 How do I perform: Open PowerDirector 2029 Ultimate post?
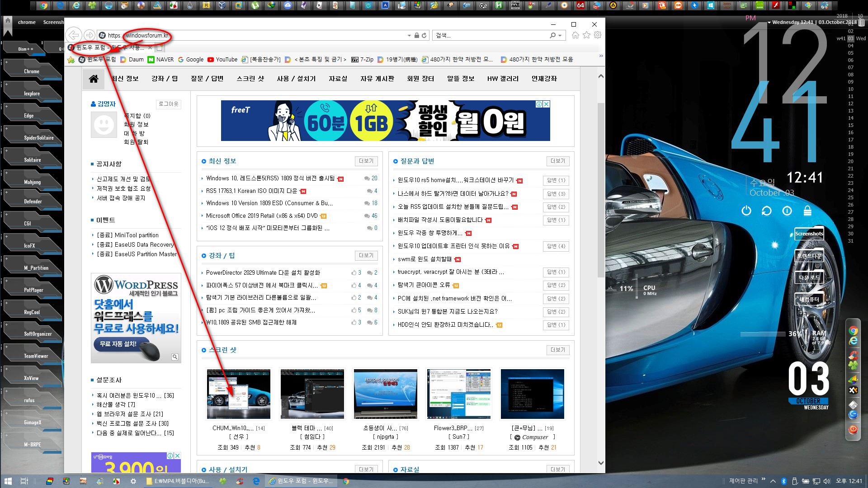coord(263,272)
